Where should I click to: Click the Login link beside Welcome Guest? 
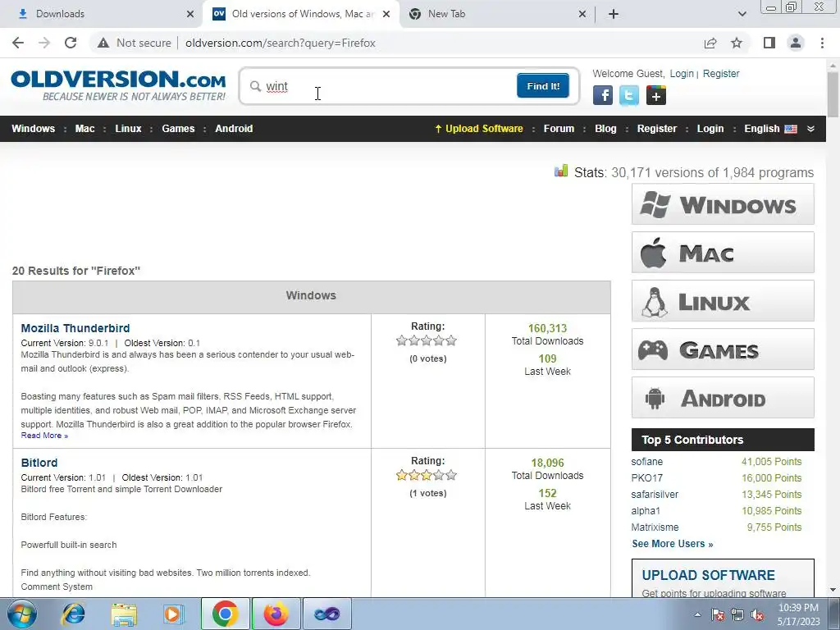click(682, 73)
